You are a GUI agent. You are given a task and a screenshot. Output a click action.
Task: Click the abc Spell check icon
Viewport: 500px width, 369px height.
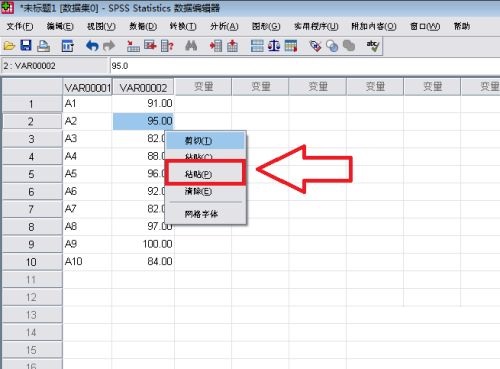[373, 46]
